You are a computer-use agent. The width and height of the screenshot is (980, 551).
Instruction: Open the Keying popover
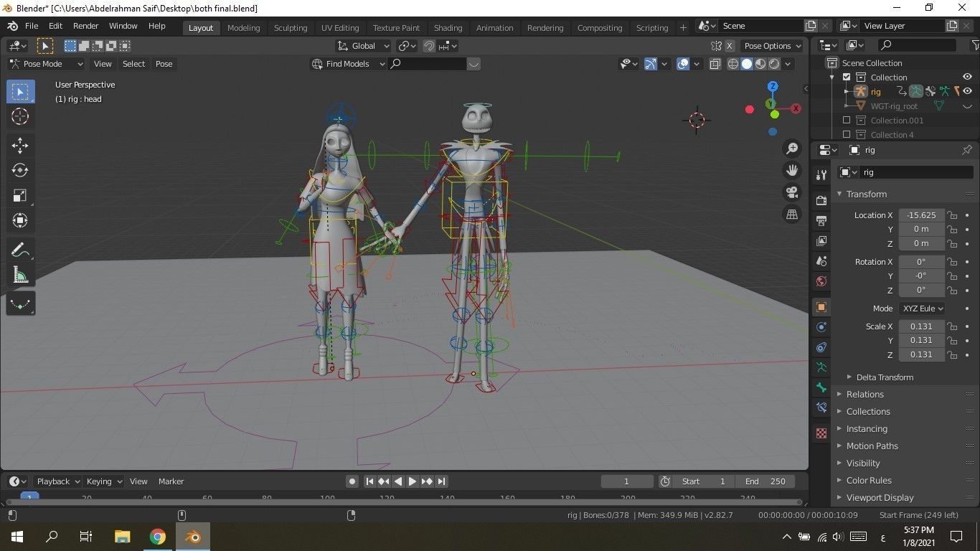tap(104, 481)
